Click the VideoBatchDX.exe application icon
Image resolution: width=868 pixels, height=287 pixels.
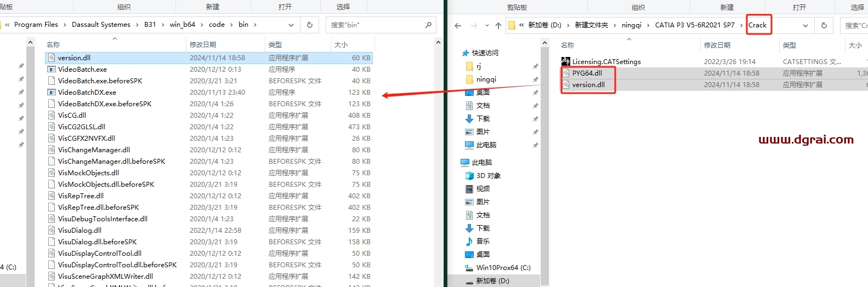click(x=52, y=92)
